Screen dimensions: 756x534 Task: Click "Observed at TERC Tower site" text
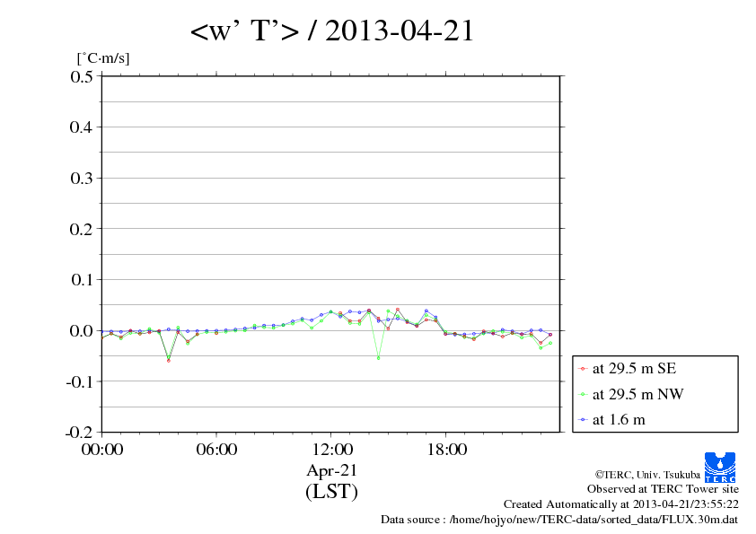coord(663,489)
